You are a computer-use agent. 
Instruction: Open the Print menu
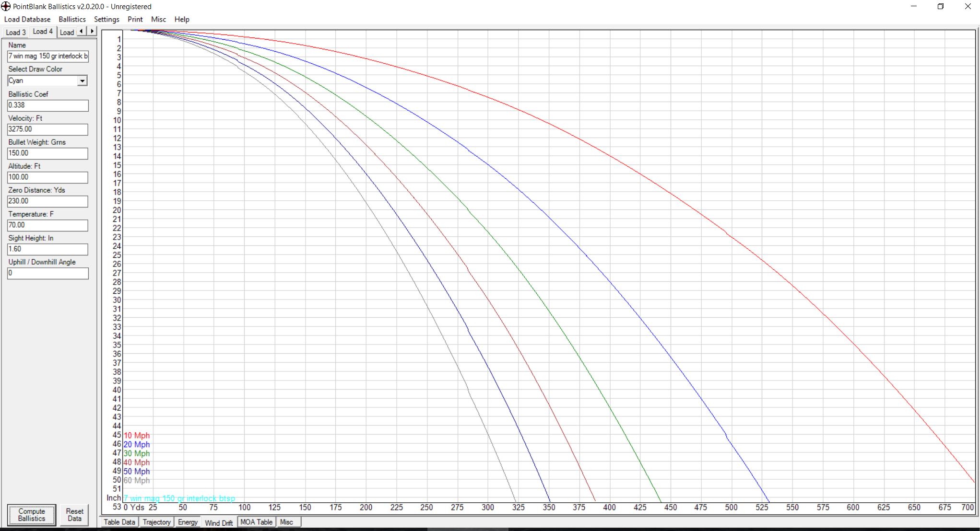(135, 19)
